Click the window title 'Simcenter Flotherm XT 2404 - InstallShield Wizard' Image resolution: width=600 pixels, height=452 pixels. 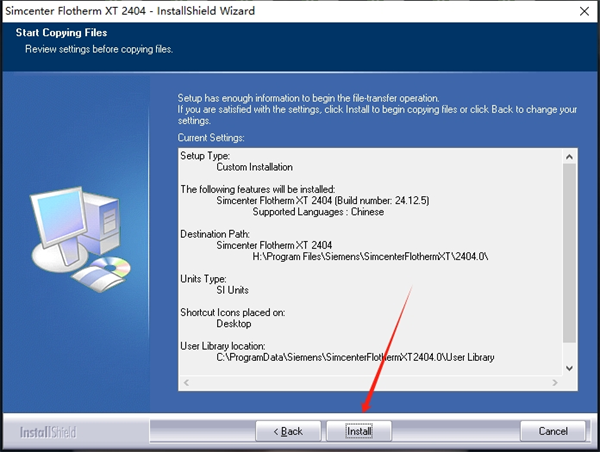130,11
